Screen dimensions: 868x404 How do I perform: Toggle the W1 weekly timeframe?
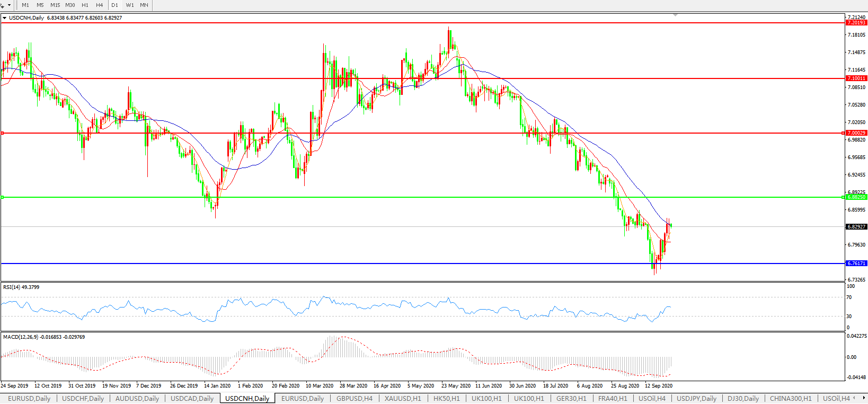click(130, 5)
